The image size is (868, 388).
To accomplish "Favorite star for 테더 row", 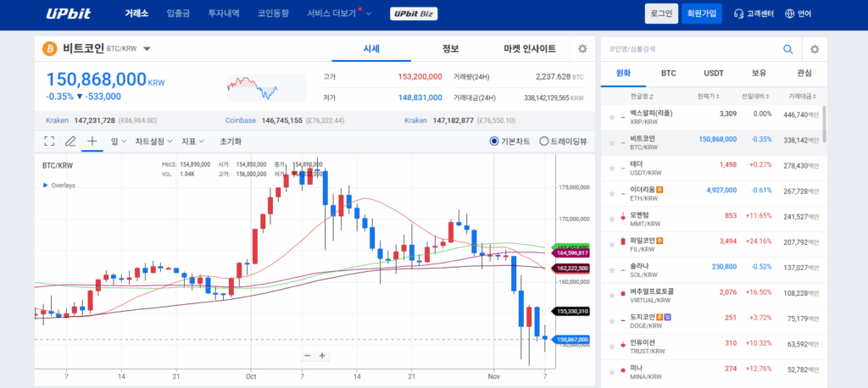I will point(612,169).
